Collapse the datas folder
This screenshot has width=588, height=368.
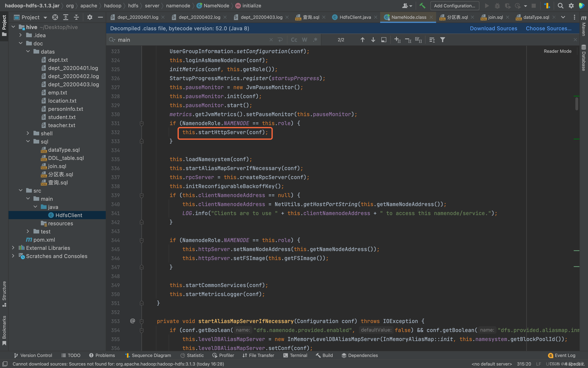tap(28, 52)
